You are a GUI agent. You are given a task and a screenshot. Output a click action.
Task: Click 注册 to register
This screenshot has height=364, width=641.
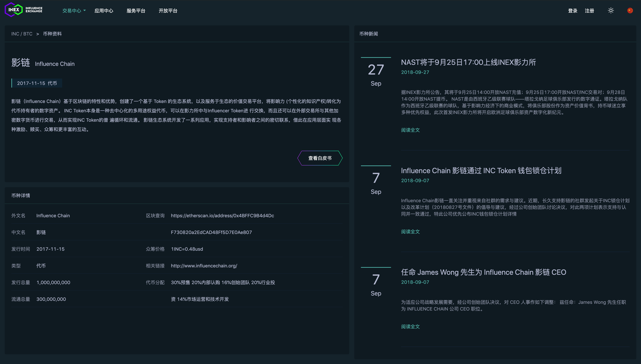(x=589, y=11)
